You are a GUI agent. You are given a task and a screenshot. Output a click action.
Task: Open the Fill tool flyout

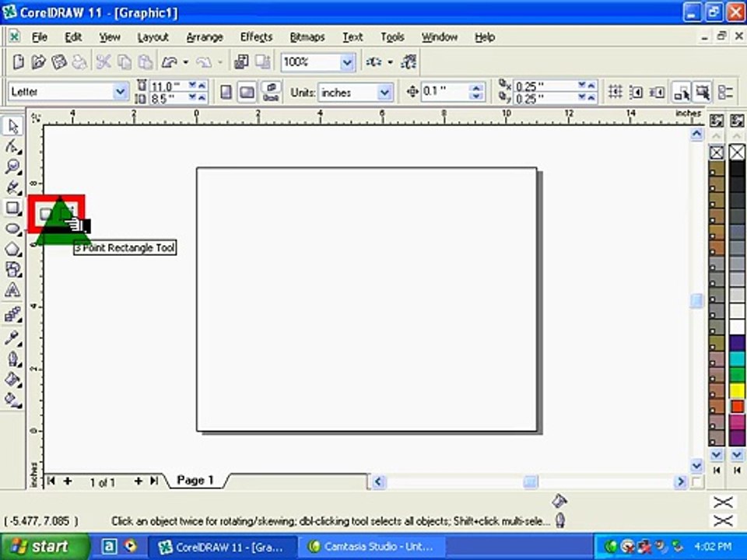tap(13, 380)
